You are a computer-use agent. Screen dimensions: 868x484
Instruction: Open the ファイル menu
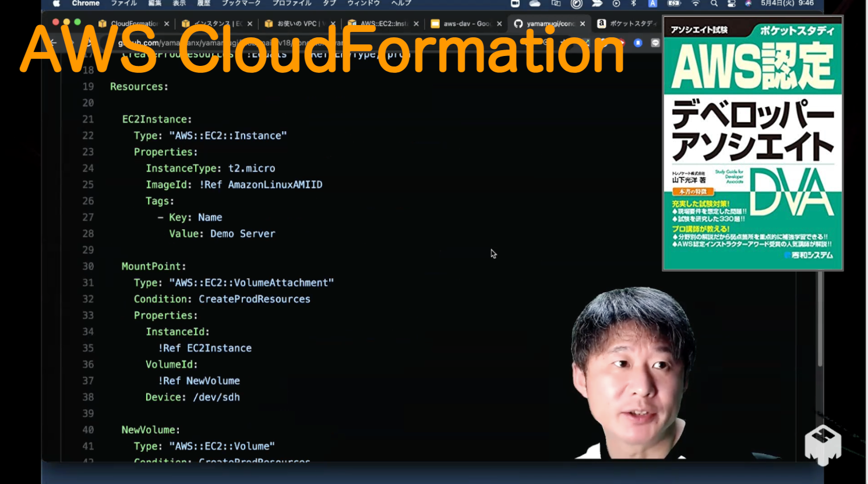click(124, 3)
